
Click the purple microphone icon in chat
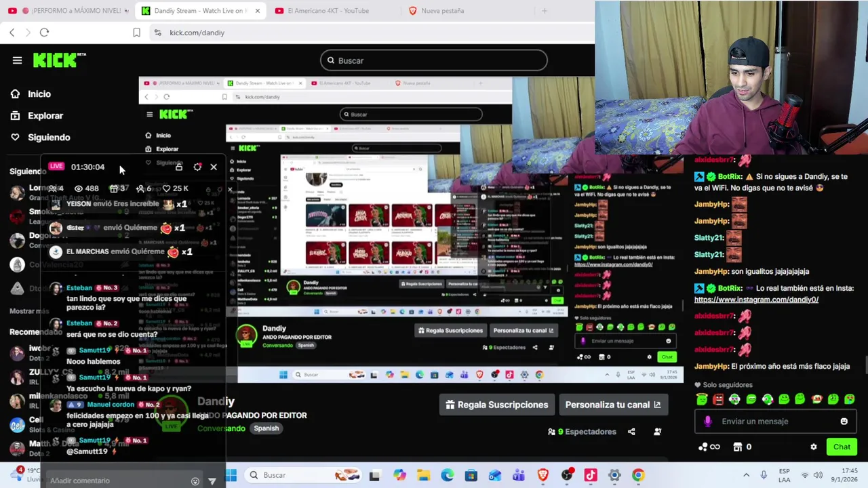pyautogui.click(x=707, y=422)
